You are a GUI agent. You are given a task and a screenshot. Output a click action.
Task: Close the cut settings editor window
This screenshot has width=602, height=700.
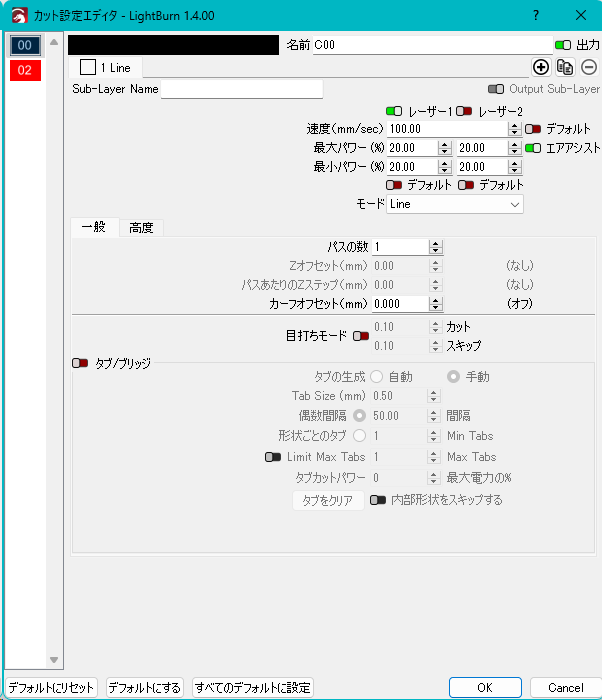coord(581,15)
